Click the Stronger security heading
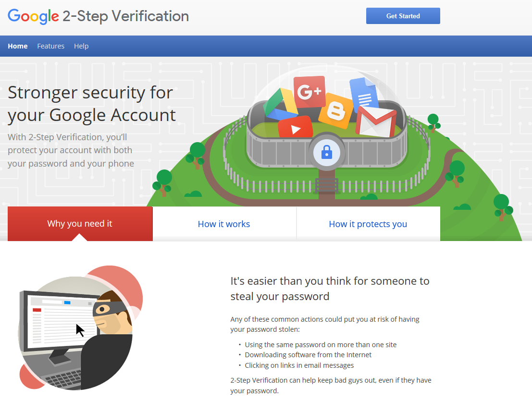Screen dimensions: 532x411 [90, 103]
